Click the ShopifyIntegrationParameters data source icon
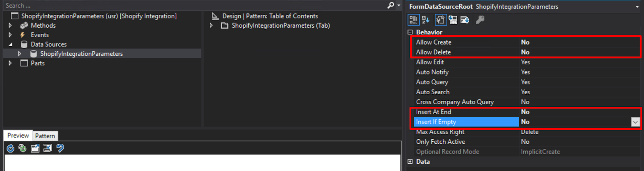The width and height of the screenshot is (644, 171). pos(33,54)
